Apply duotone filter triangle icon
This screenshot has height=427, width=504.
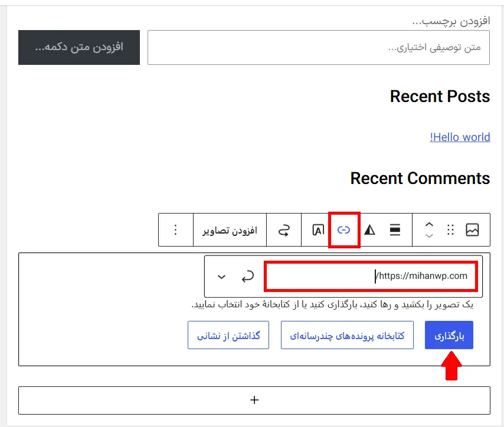pyautogui.click(x=369, y=230)
